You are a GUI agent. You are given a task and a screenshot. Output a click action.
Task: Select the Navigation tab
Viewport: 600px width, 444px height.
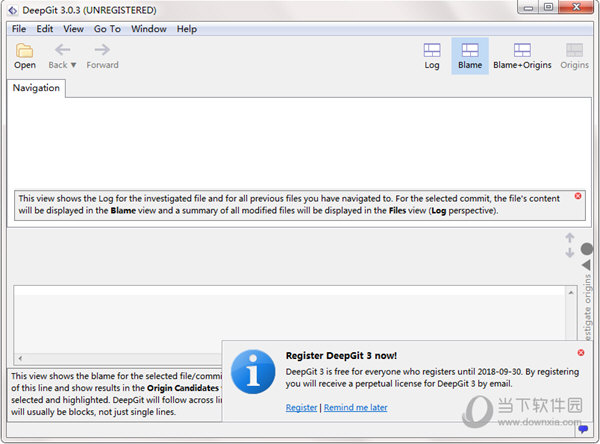coord(36,88)
